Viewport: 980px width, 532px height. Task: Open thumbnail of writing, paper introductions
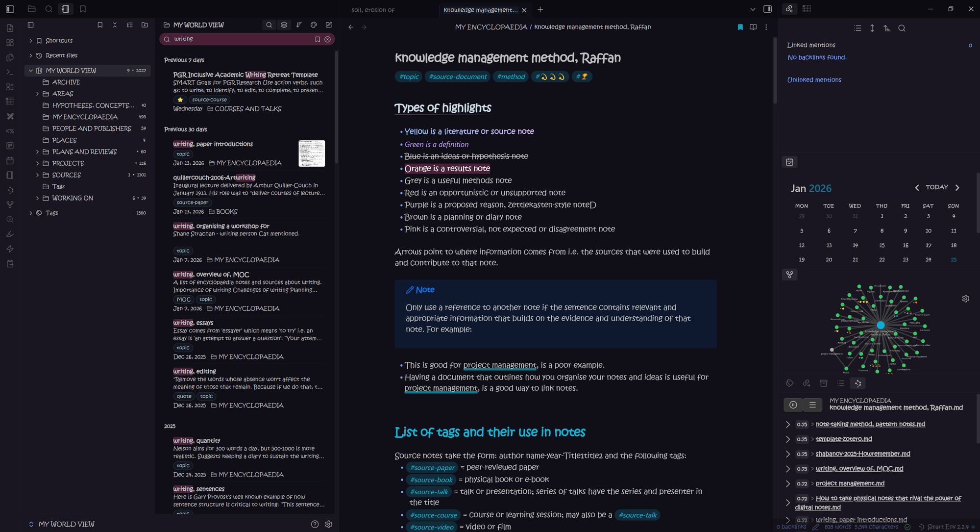click(x=312, y=153)
